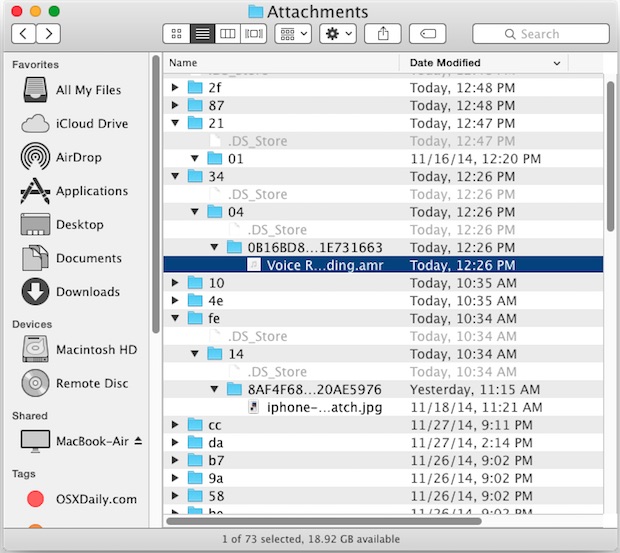Expand folder 9a

coord(175,478)
